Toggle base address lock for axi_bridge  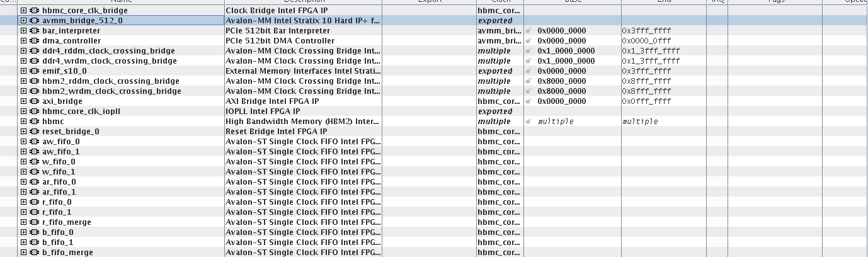tap(529, 101)
